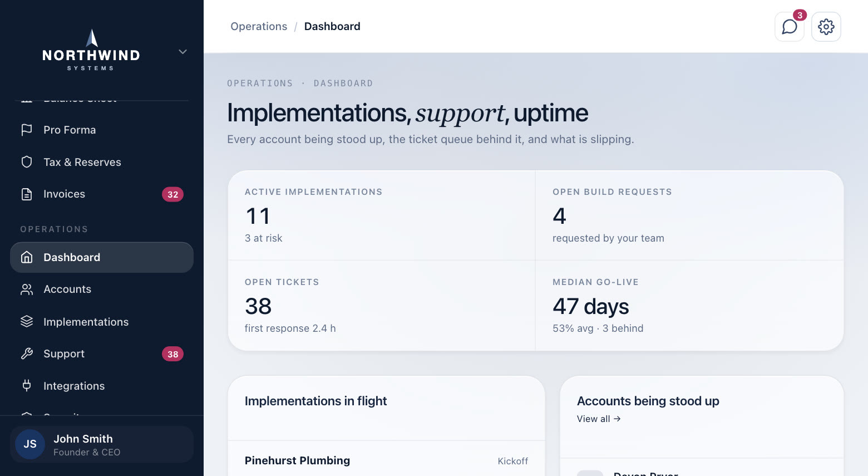Open John Smith profile card

[x=102, y=444]
